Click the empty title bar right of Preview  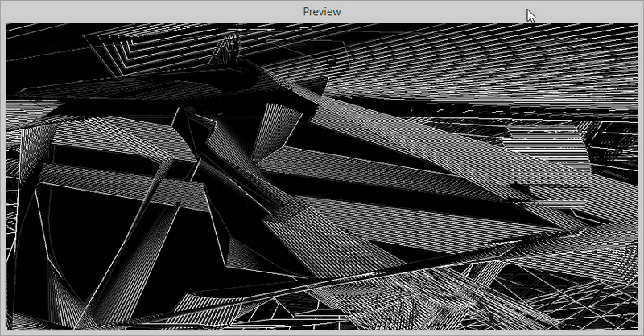tap(451, 11)
